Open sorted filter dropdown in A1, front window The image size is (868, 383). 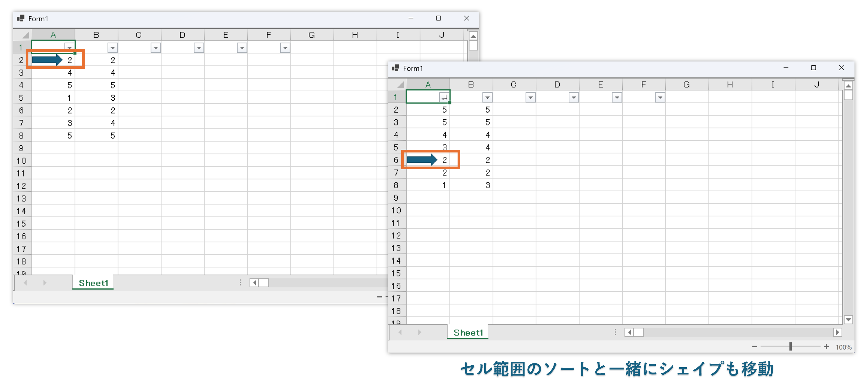(x=444, y=97)
